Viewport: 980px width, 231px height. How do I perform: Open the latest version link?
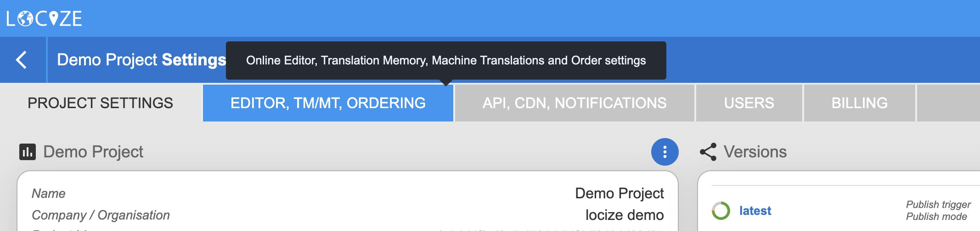click(x=755, y=211)
